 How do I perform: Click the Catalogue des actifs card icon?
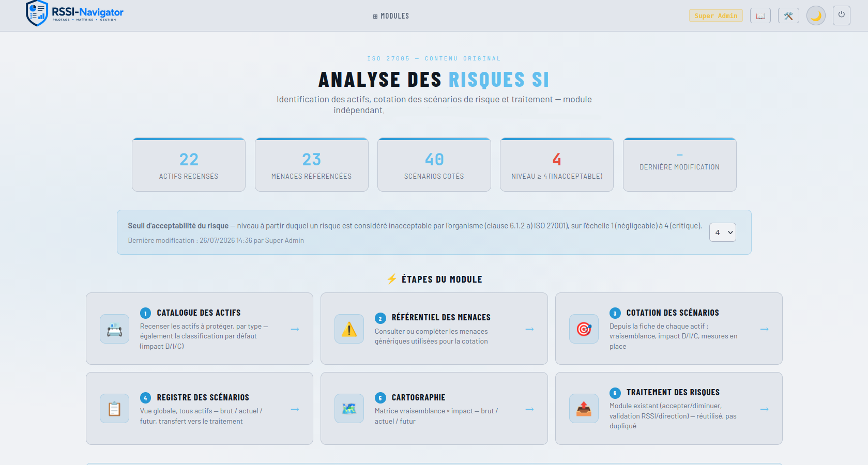point(114,329)
